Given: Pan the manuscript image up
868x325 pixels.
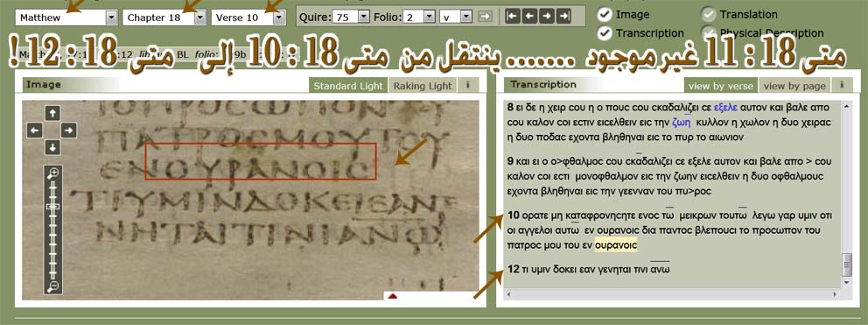Looking at the screenshot, I should [52, 114].
